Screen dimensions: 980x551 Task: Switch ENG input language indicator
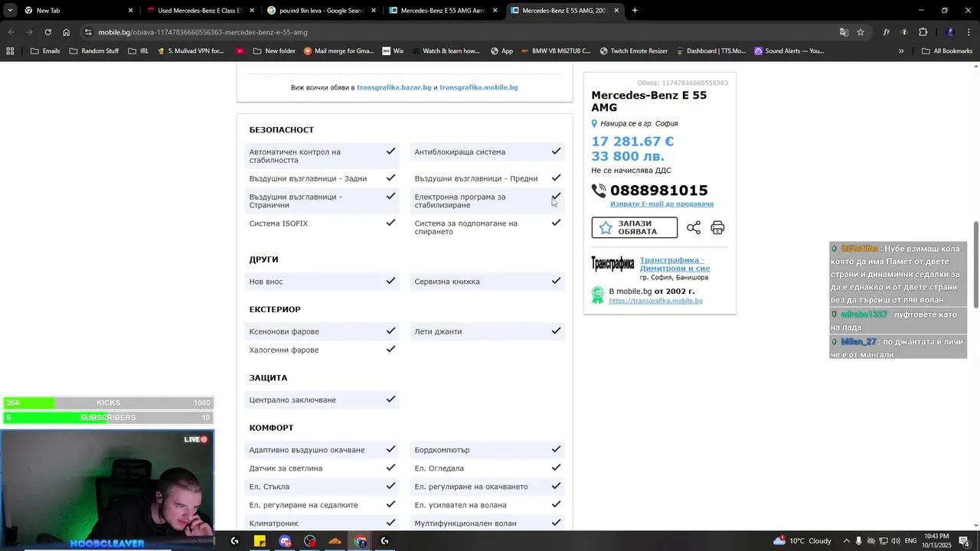click(x=910, y=541)
